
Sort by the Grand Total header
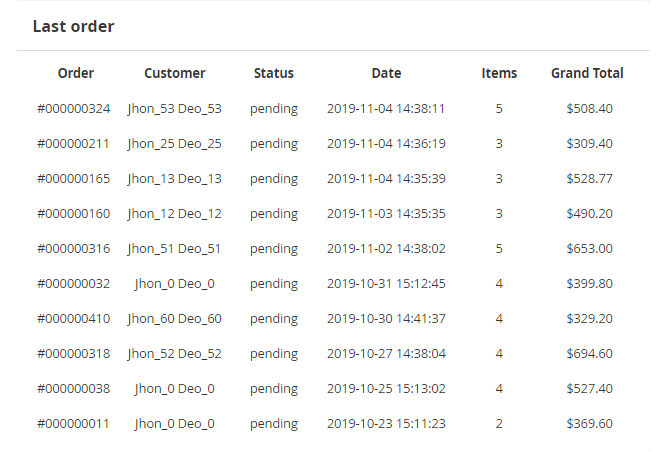[587, 73]
